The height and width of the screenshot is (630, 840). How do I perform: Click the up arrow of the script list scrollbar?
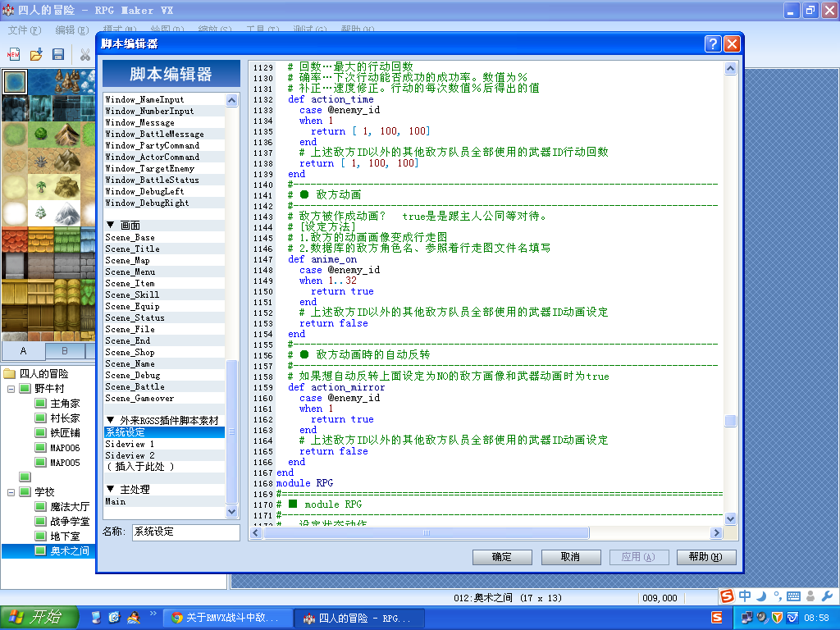[x=231, y=100]
